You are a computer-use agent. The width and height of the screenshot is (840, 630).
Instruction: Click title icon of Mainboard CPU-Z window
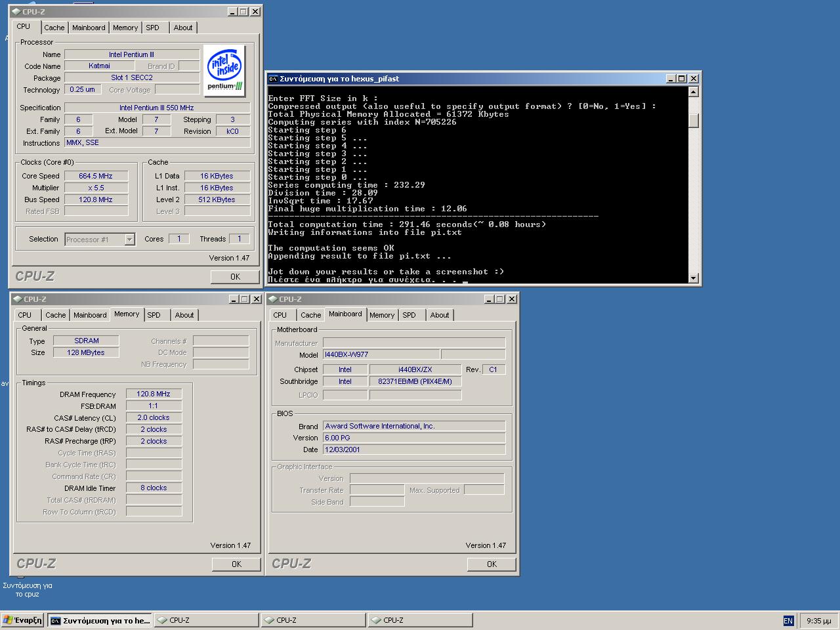click(272, 299)
